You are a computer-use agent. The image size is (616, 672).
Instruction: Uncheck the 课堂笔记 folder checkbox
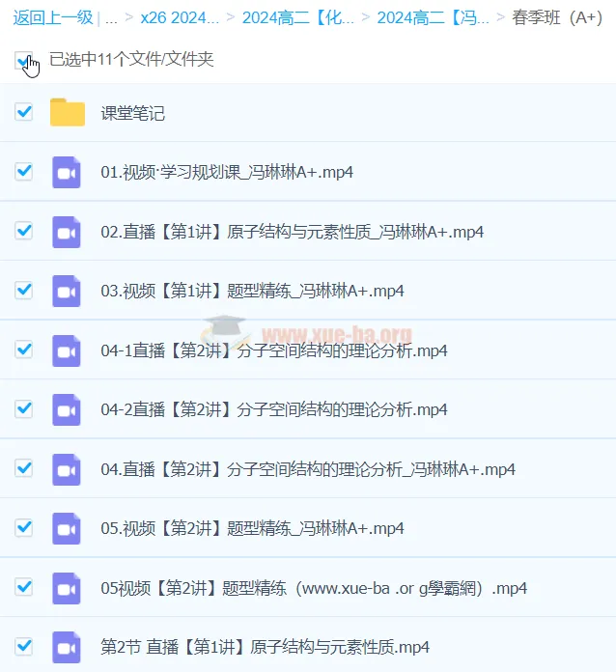click(24, 112)
